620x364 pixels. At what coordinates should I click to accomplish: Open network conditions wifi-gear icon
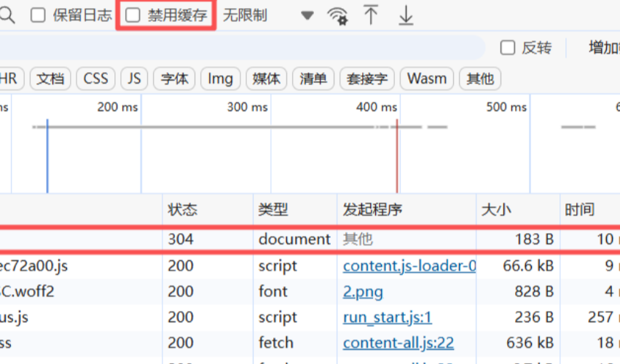click(337, 15)
